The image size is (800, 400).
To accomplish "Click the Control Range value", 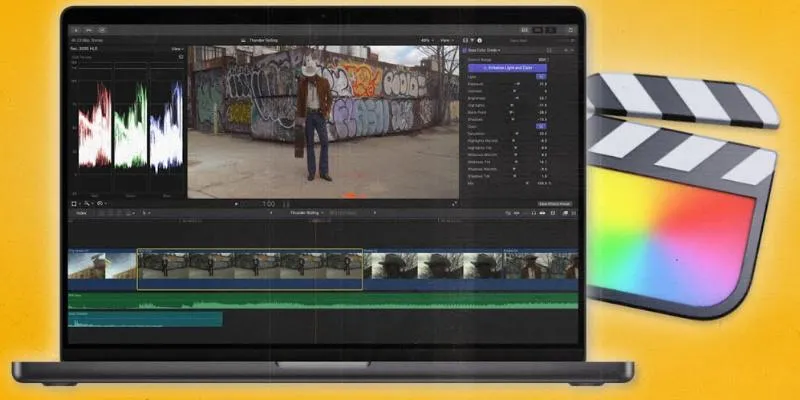I will point(543,59).
